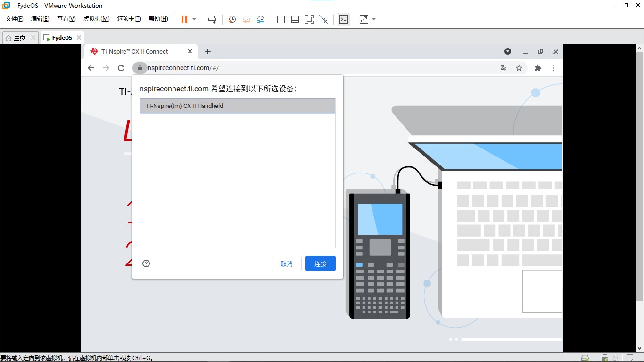The image size is (644, 362).
Task: Click the stretch guest display icon
Action: click(364, 19)
